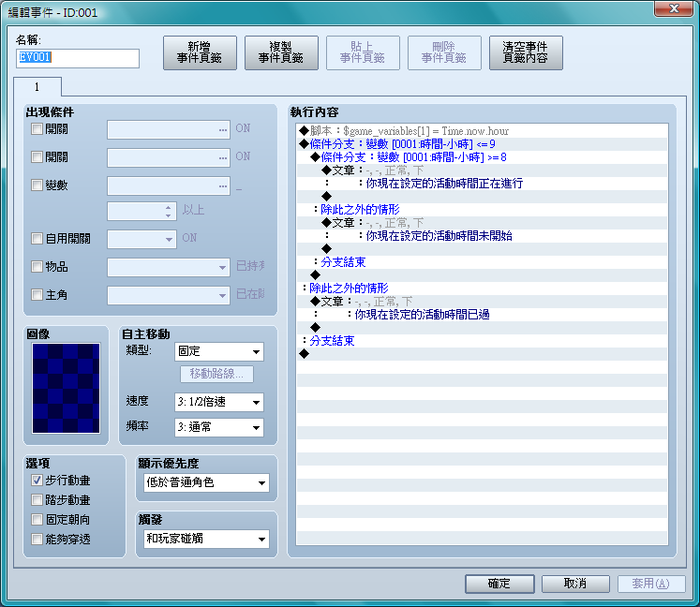This screenshot has width=700, height=607.
Task: Click the 複製事件頁籤 button
Action: 281,52
